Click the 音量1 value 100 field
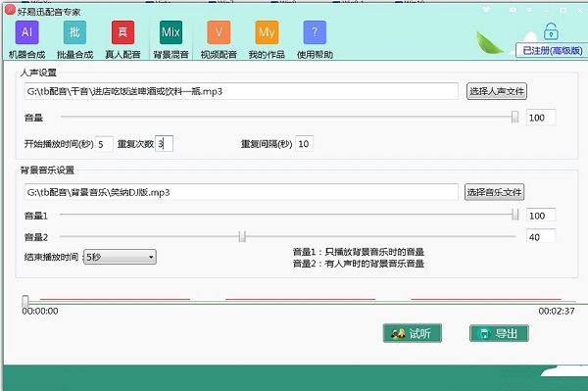 tap(541, 216)
